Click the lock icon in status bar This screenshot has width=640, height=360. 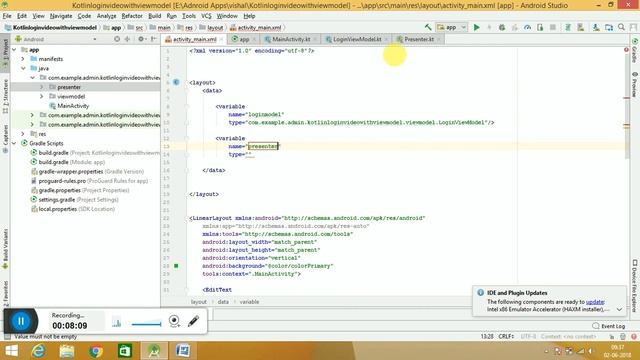(612, 337)
